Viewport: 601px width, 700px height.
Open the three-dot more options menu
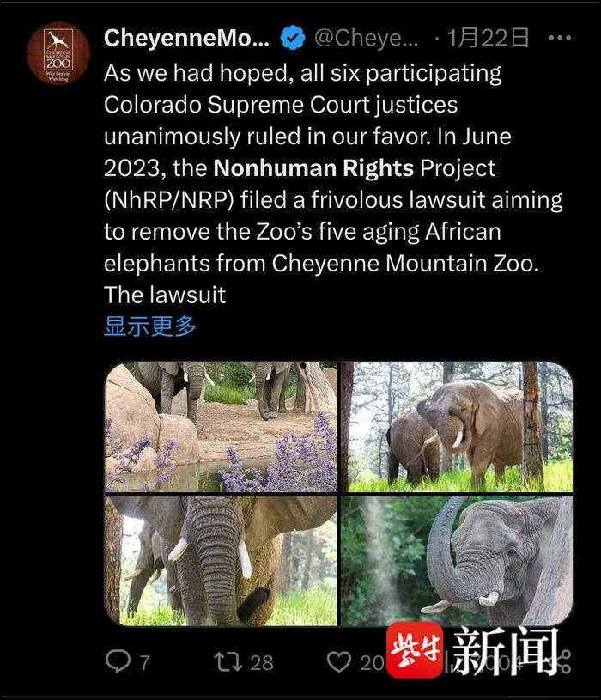pos(560,38)
